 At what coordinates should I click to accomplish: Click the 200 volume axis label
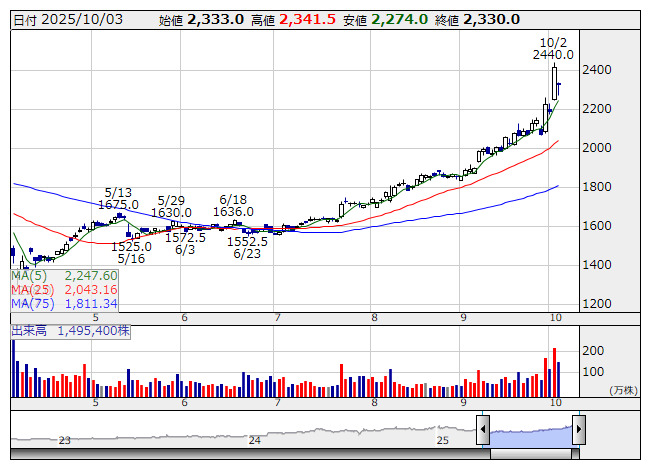(593, 351)
